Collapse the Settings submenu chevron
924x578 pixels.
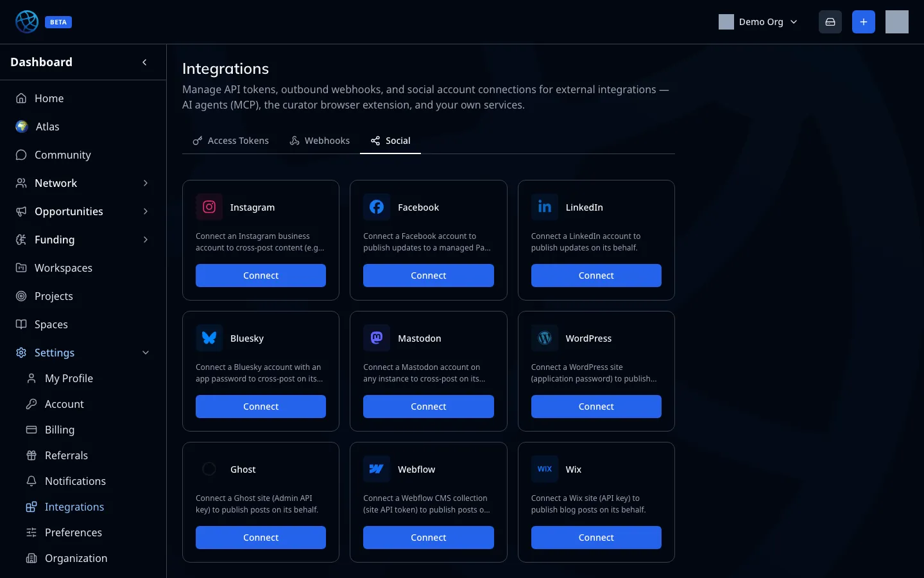point(146,353)
